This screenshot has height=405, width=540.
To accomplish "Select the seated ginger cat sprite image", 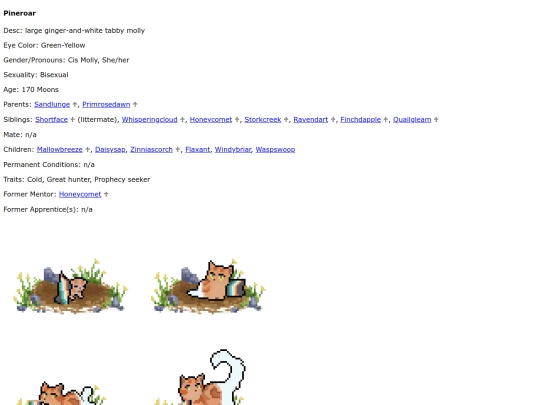I will point(208,286).
